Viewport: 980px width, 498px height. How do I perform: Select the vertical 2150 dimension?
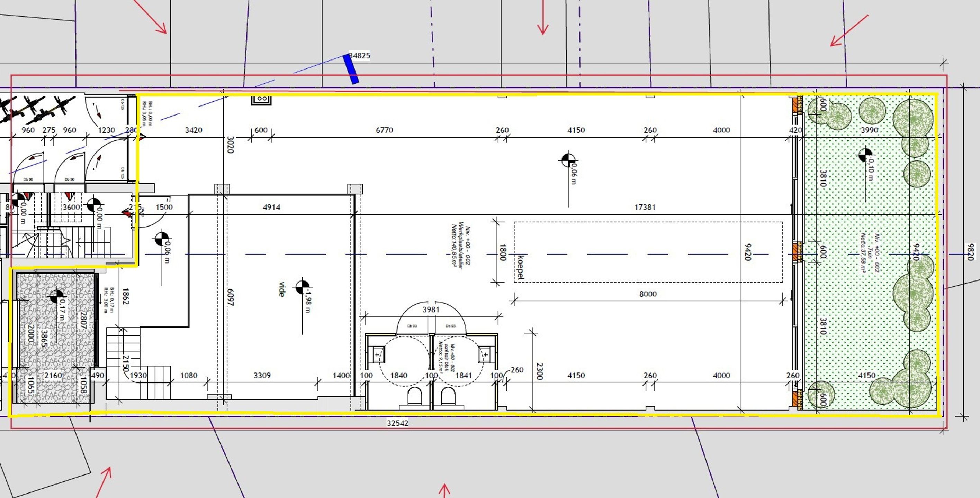(x=126, y=364)
